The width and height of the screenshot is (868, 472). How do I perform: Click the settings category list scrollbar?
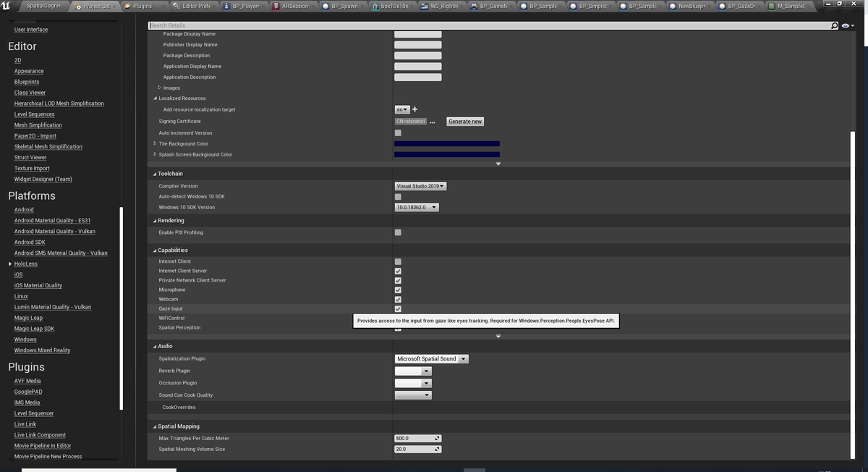pos(122,307)
